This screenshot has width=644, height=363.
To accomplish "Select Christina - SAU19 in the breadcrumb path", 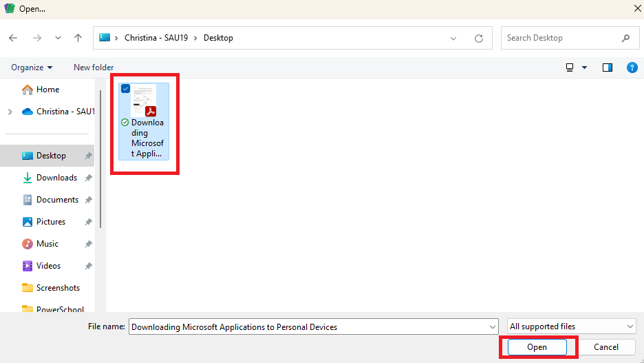I will (x=156, y=38).
